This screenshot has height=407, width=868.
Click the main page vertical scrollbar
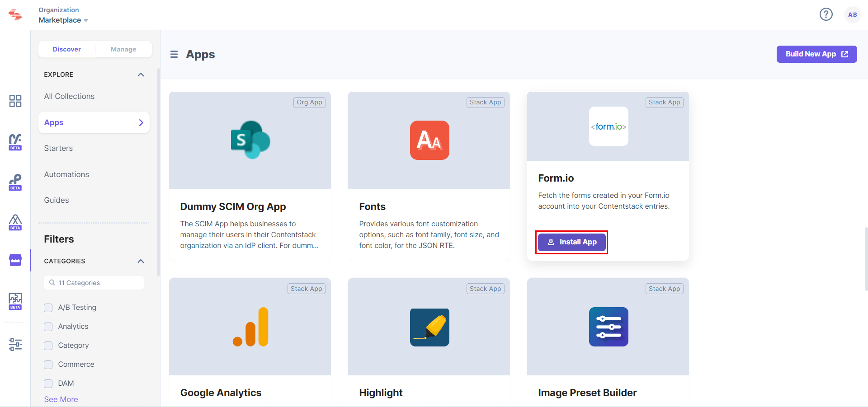[866, 258]
